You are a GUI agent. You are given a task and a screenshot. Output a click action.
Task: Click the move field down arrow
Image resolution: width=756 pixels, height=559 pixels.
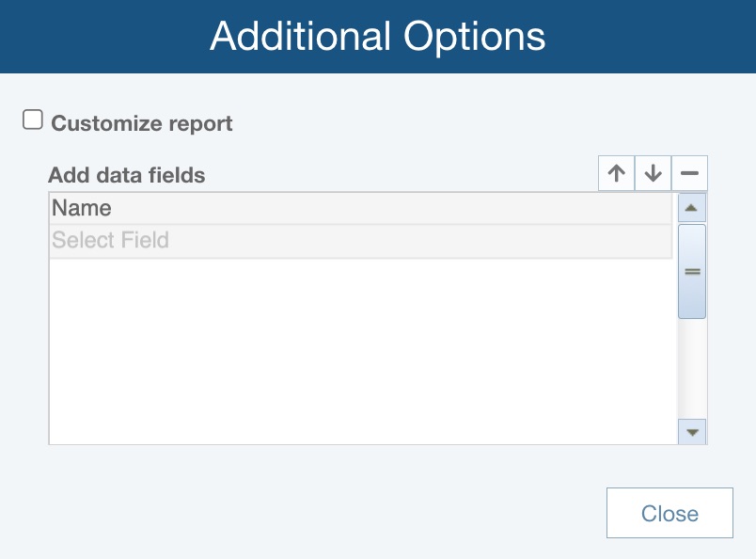pyautogui.click(x=654, y=174)
